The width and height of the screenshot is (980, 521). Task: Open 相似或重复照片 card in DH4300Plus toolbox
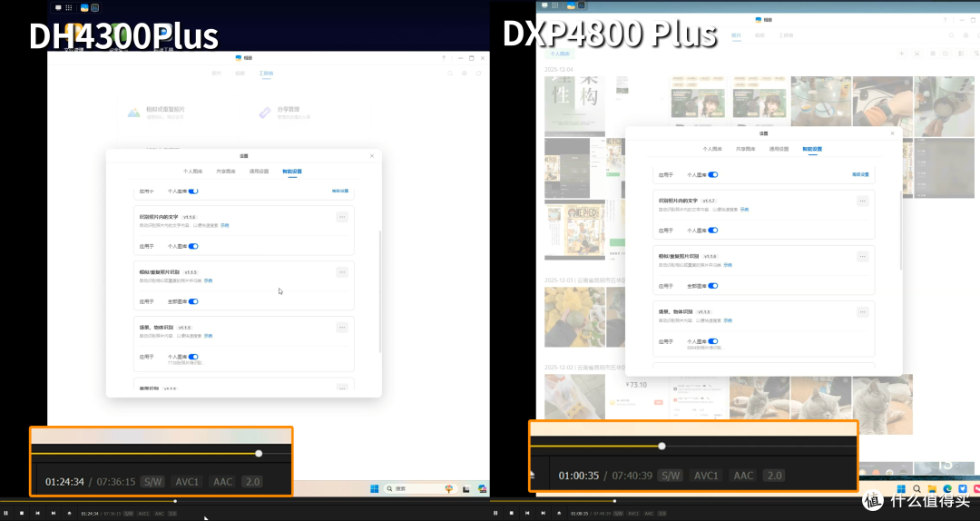click(178, 112)
